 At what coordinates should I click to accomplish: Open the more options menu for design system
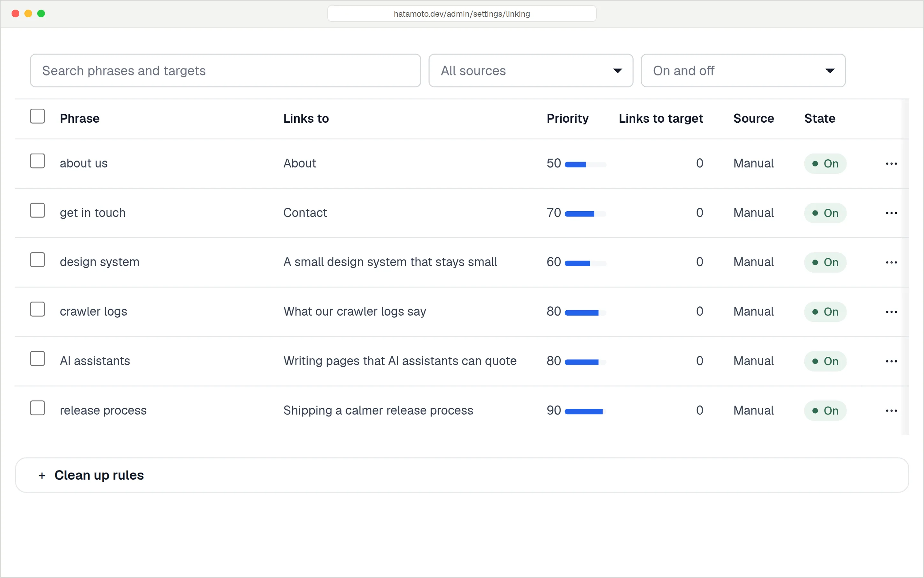coord(891,262)
